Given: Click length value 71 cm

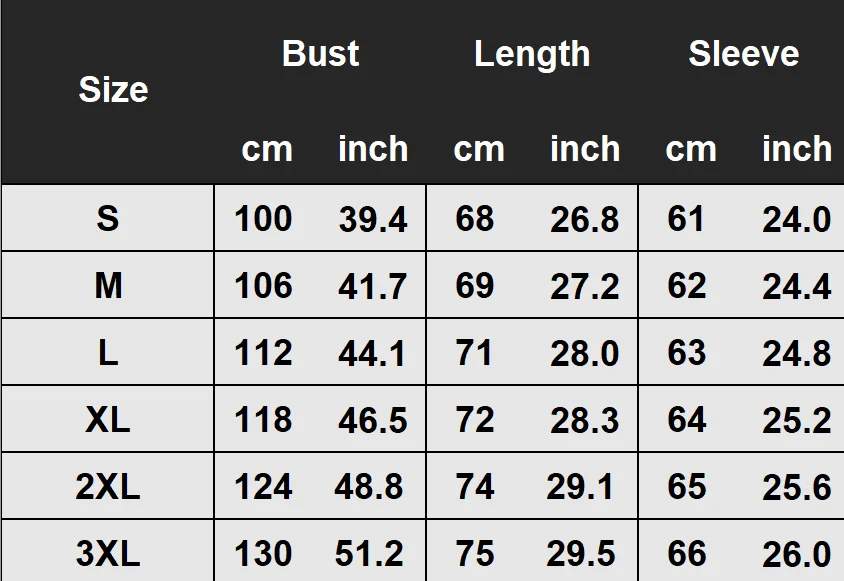Looking at the screenshot, I should (474, 353).
